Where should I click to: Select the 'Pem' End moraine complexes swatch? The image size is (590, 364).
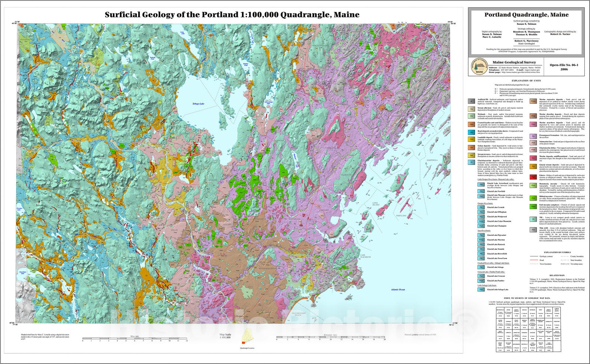(533, 207)
